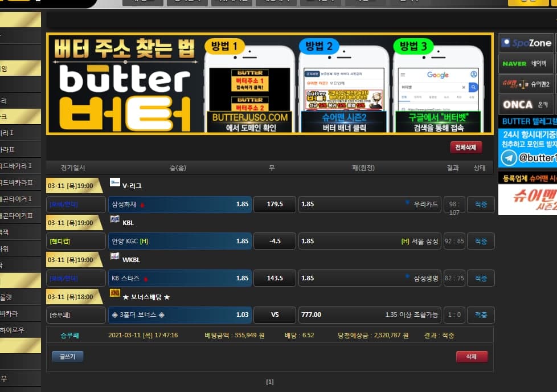Click 적중 status for the KBL match
The height and width of the screenshot is (392, 557).
(481, 242)
